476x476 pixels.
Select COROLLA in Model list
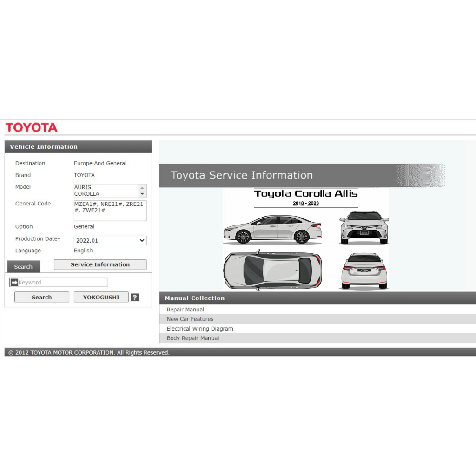[87, 194]
